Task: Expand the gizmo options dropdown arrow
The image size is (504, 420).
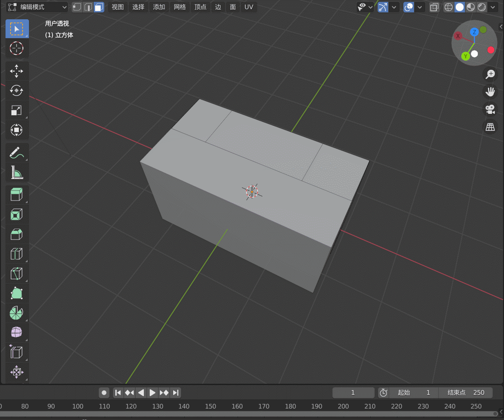Action: pyautogui.click(x=394, y=7)
